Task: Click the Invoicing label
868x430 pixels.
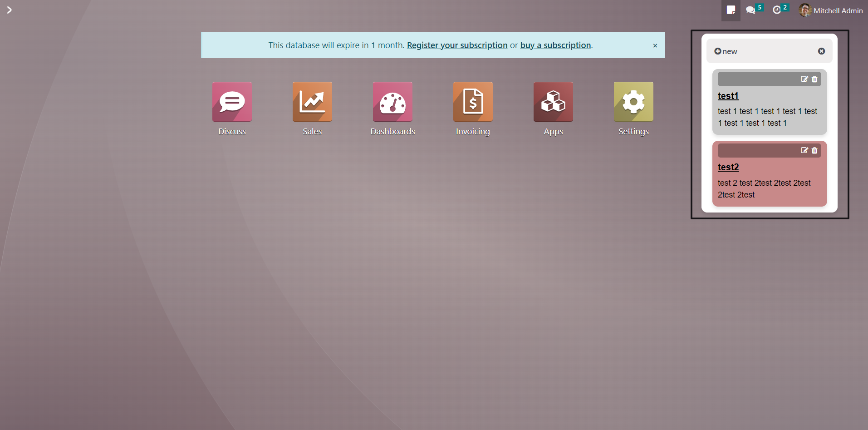Action: point(473,131)
